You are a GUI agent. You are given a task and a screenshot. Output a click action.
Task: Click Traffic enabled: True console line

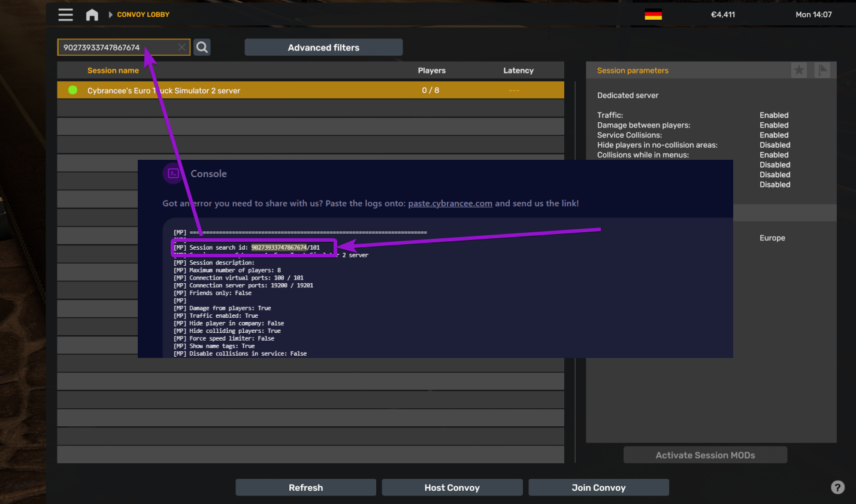tap(216, 315)
